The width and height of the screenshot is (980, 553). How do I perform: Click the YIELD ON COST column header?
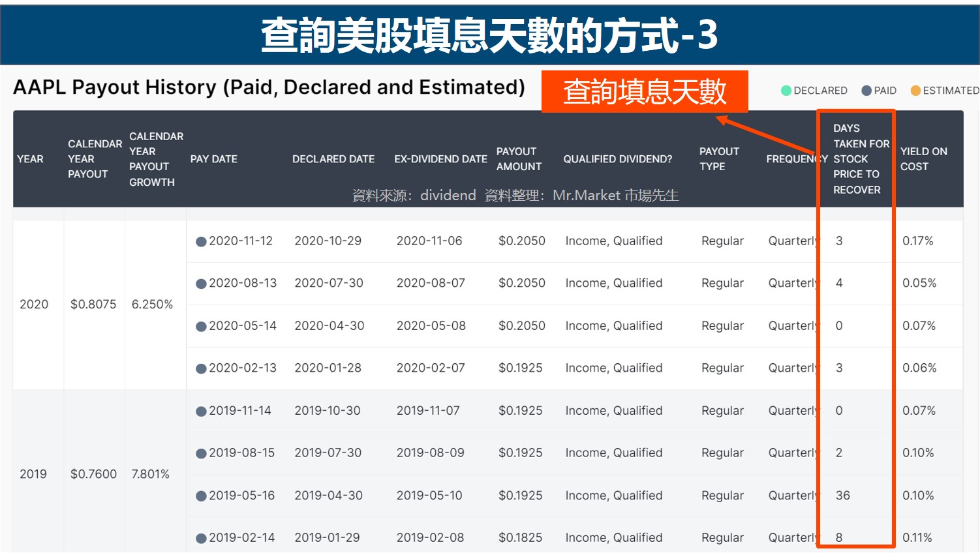(923, 159)
